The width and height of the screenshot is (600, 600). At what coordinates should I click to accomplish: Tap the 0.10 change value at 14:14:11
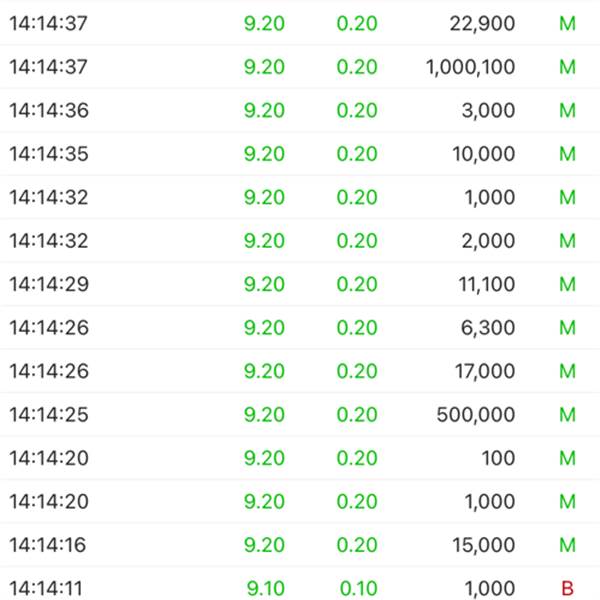(x=359, y=588)
